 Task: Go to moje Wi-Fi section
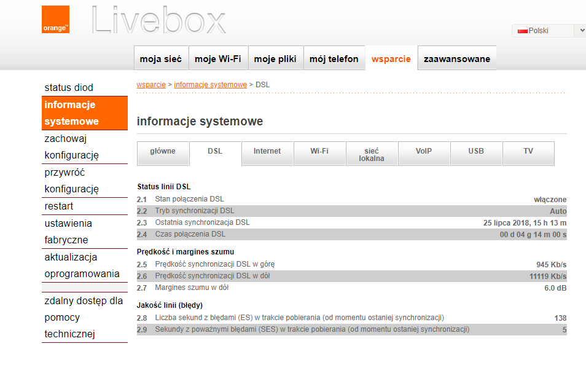[x=217, y=59]
